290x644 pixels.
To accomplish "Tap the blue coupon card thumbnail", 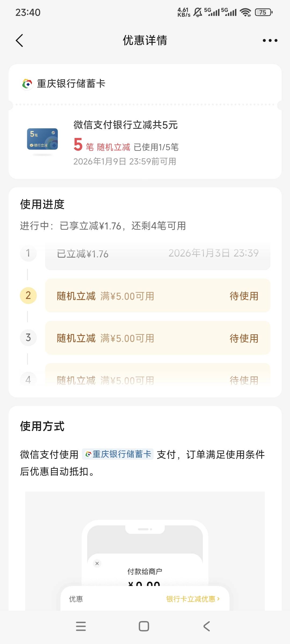I will point(42,139).
